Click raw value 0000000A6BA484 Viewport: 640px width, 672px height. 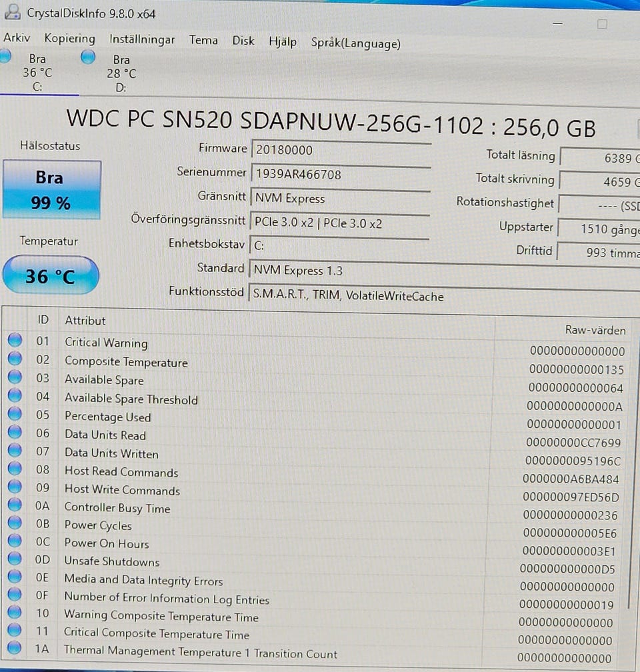[571, 479]
